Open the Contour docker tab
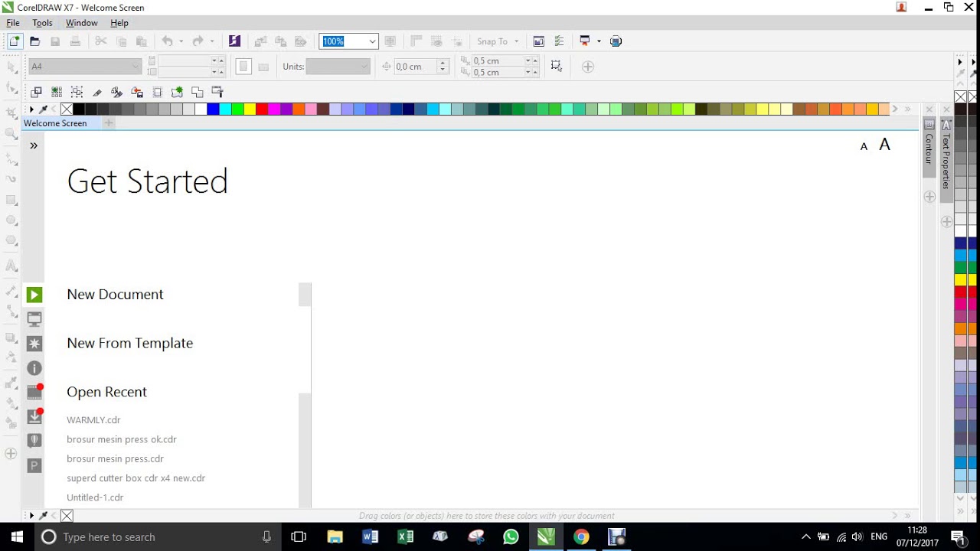This screenshot has height=551, width=980. tap(929, 148)
